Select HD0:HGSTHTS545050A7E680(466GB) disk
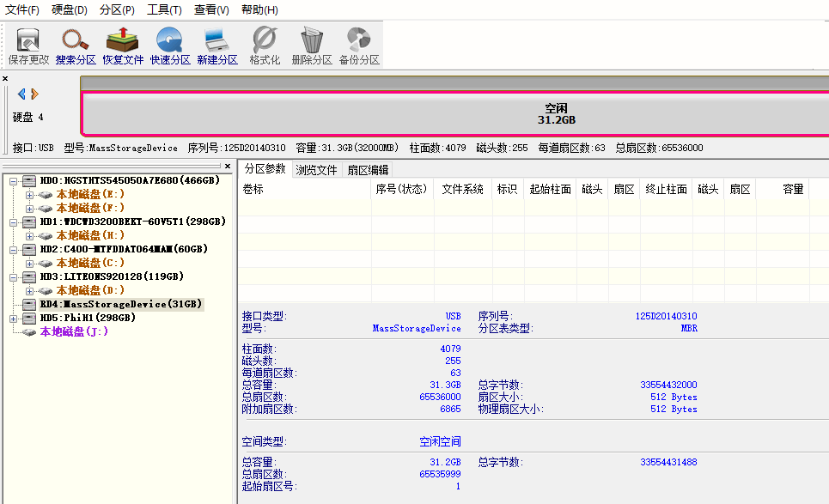829x504 pixels. 130,180
